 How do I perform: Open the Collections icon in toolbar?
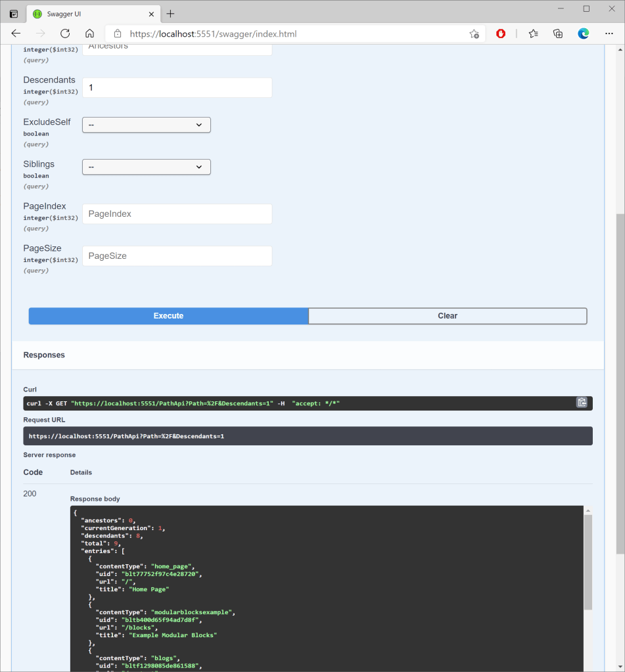click(558, 34)
